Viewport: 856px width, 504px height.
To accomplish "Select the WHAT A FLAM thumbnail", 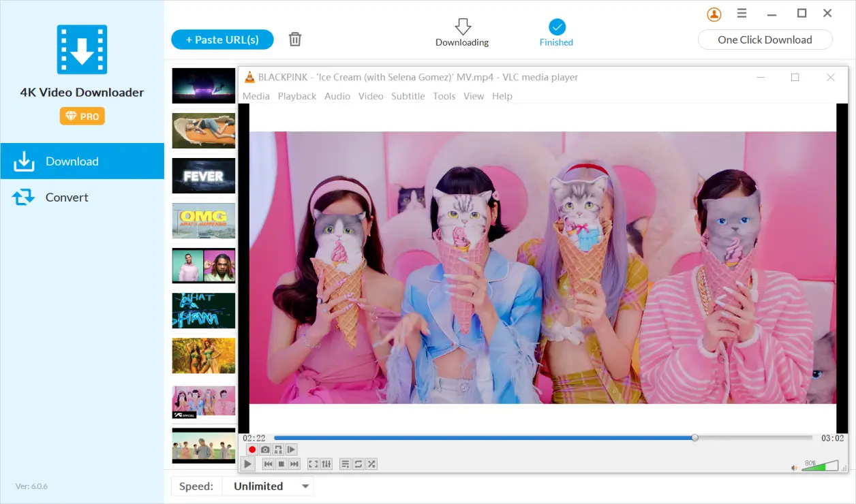I will click(x=204, y=311).
